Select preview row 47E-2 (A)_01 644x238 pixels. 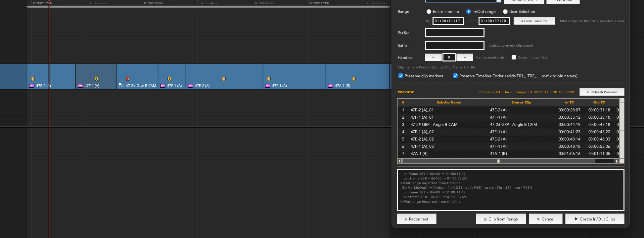508,110
